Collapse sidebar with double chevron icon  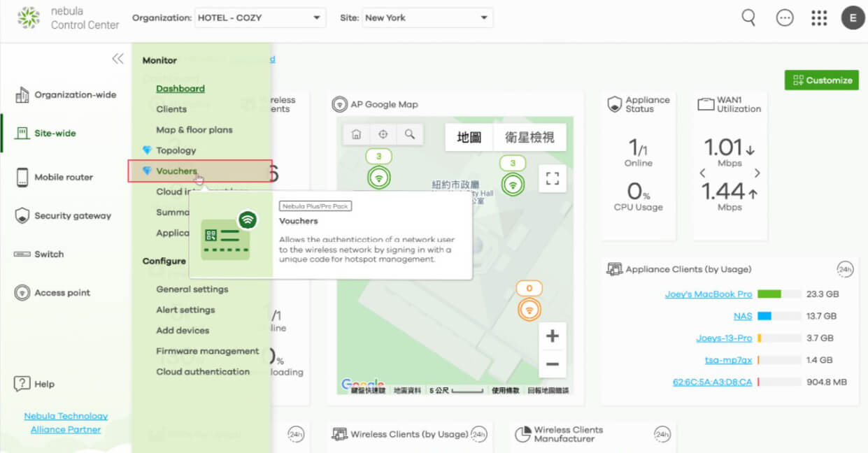tap(118, 59)
